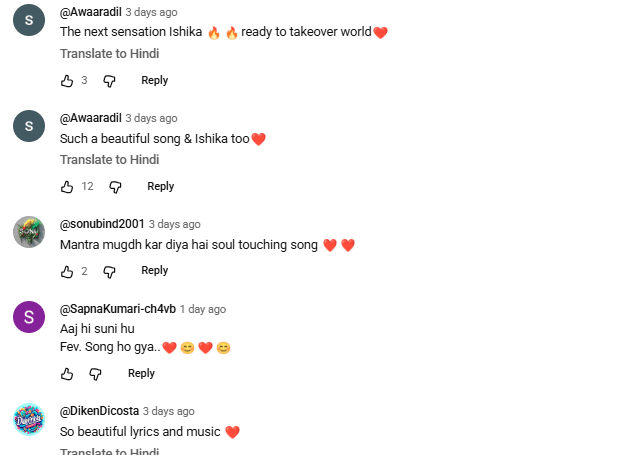The image size is (624, 455).
Task: Open @DikenDicosta channel via username
Action: click(x=99, y=411)
